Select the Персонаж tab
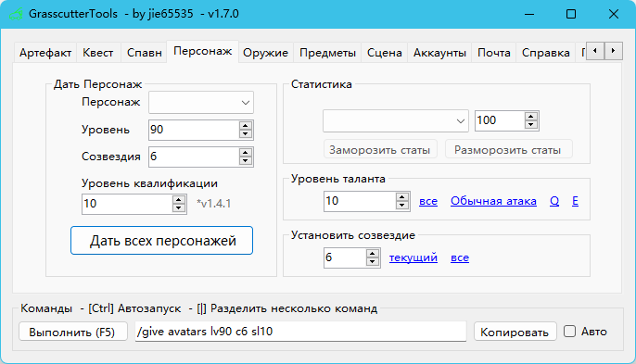 click(202, 51)
